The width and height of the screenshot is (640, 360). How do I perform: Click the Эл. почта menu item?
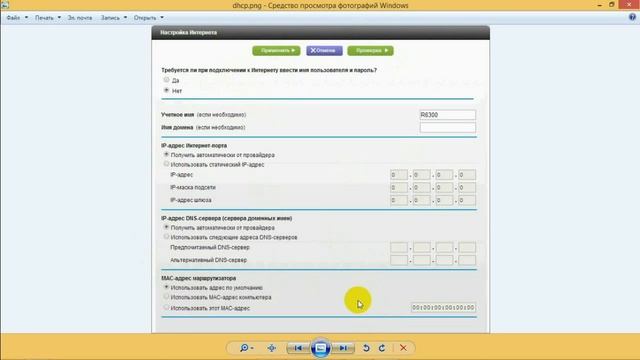point(80,18)
